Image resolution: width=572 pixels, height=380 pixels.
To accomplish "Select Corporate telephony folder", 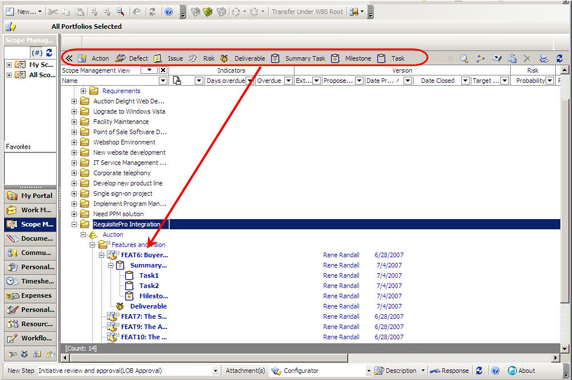I will (x=121, y=173).
